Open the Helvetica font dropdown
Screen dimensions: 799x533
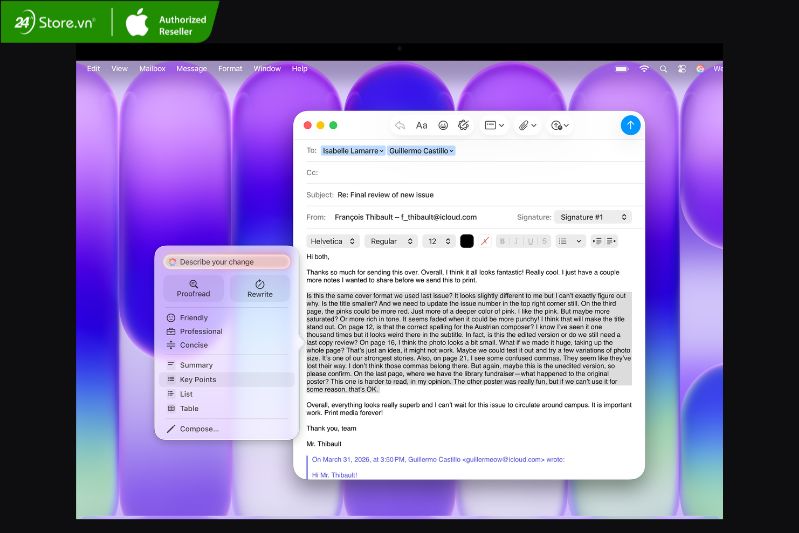[x=333, y=241]
